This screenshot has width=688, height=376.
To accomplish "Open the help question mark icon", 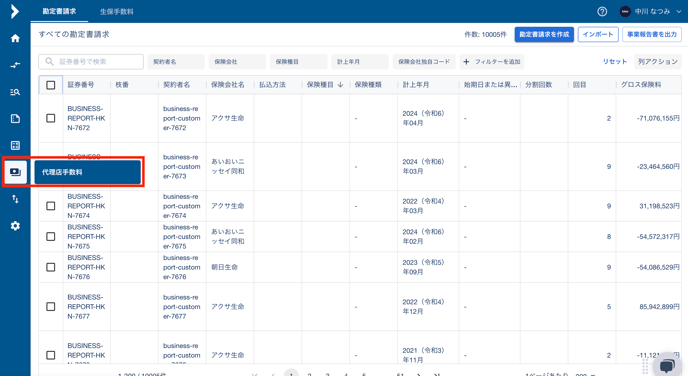I will point(602,11).
